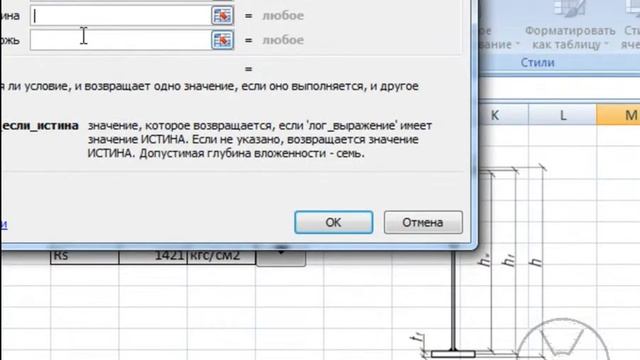This screenshot has width=640, height=360.
Task: Click the value-if-false input field
Action: [x=120, y=40]
